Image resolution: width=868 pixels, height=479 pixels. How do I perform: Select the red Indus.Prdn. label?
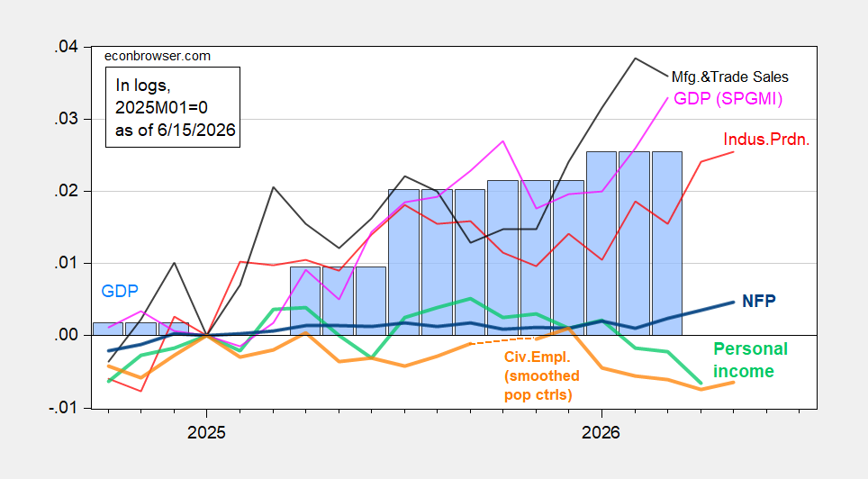(x=766, y=140)
